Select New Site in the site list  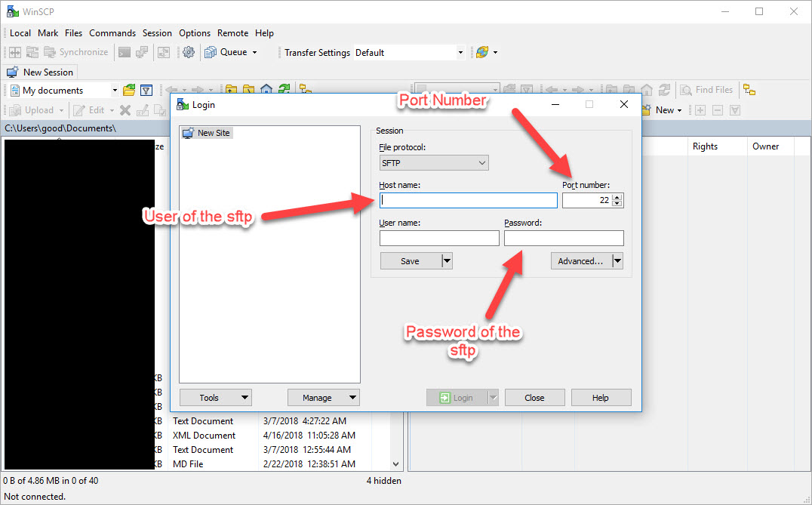[x=213, y=133]
